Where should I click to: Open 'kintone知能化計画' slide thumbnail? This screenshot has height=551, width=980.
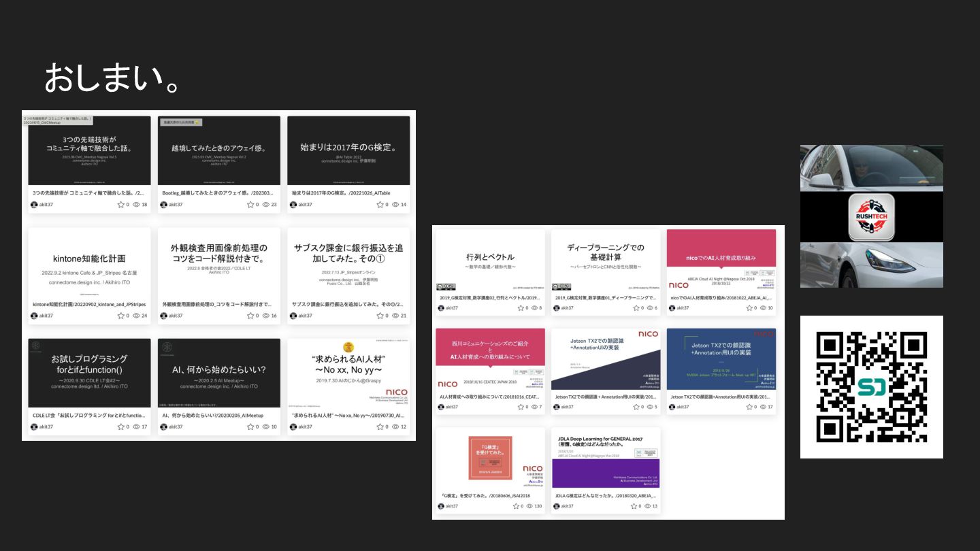[x=89, y=262]
